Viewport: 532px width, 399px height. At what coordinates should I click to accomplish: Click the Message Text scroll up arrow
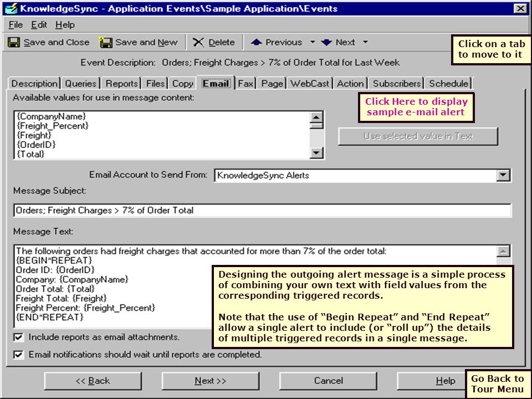click(x=504, y=252)
